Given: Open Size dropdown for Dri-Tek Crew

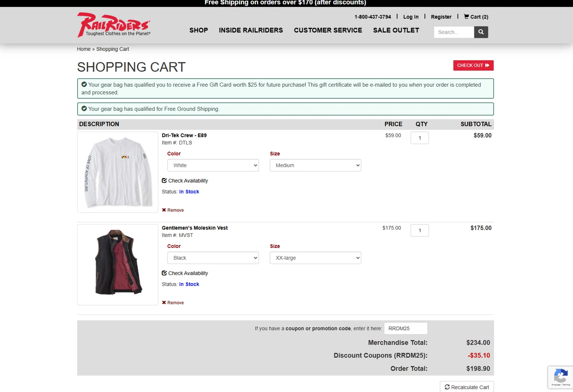Looking at the screenshot, I should coord(316,165).
